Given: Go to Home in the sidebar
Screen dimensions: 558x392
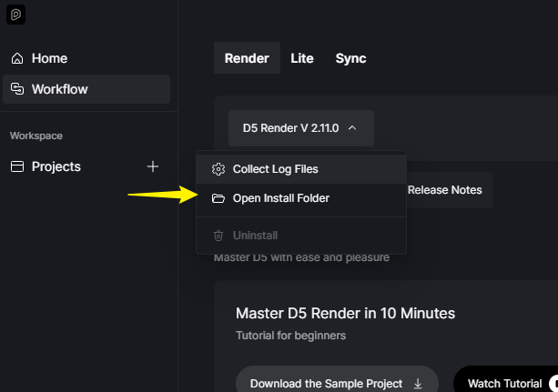Looking at the screenshot, I should (86, 58).
